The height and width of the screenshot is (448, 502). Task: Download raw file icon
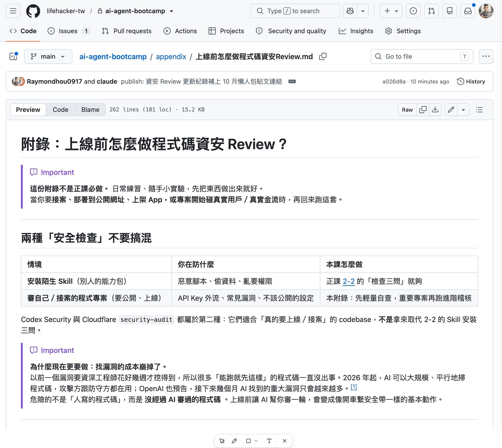435,110
